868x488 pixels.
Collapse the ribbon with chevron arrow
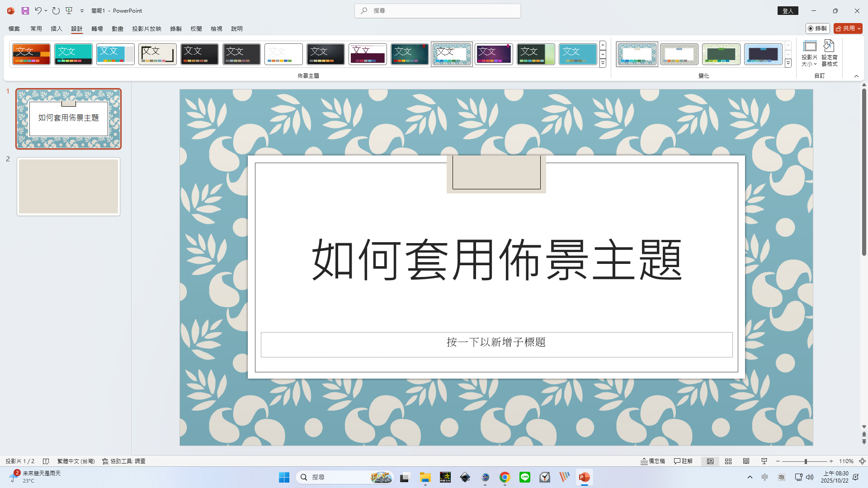coord(856,76)
